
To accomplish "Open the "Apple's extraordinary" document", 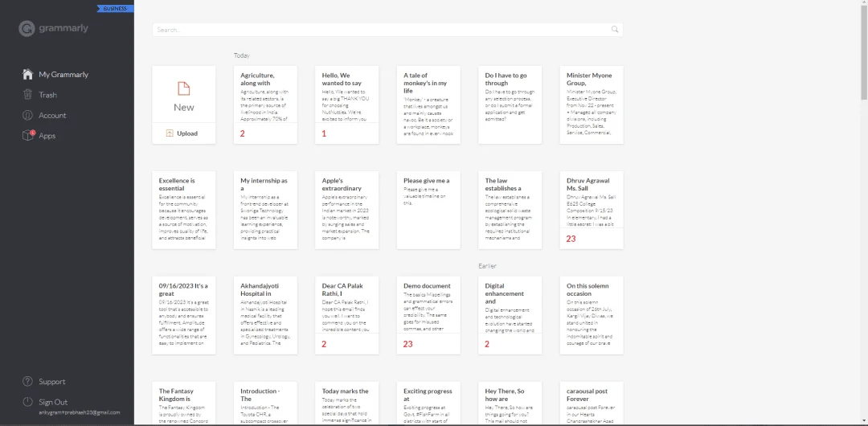I will (347, 210).
